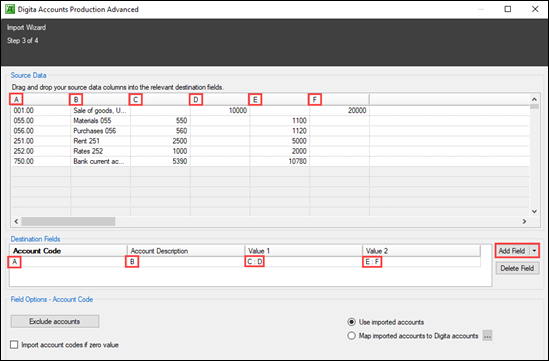The width and height of the screenshot is (549, 361).
Task: Click the Digita app icon in title bar
Action: coord(10,9)
